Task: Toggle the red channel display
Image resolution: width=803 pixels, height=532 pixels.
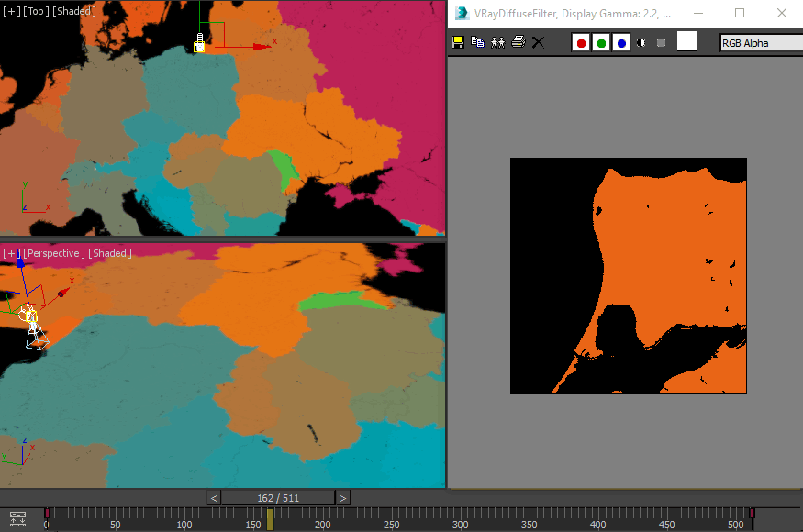Action: (x=580, y=42)
